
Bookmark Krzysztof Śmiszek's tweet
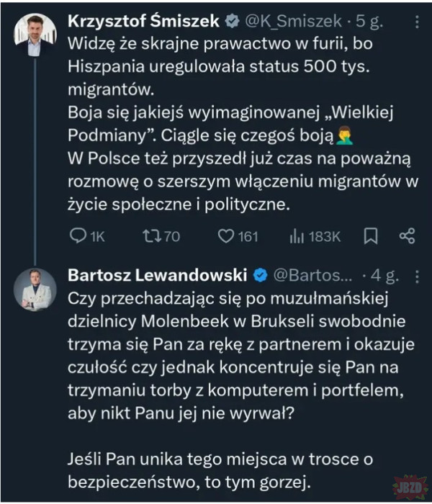(372, 236)
